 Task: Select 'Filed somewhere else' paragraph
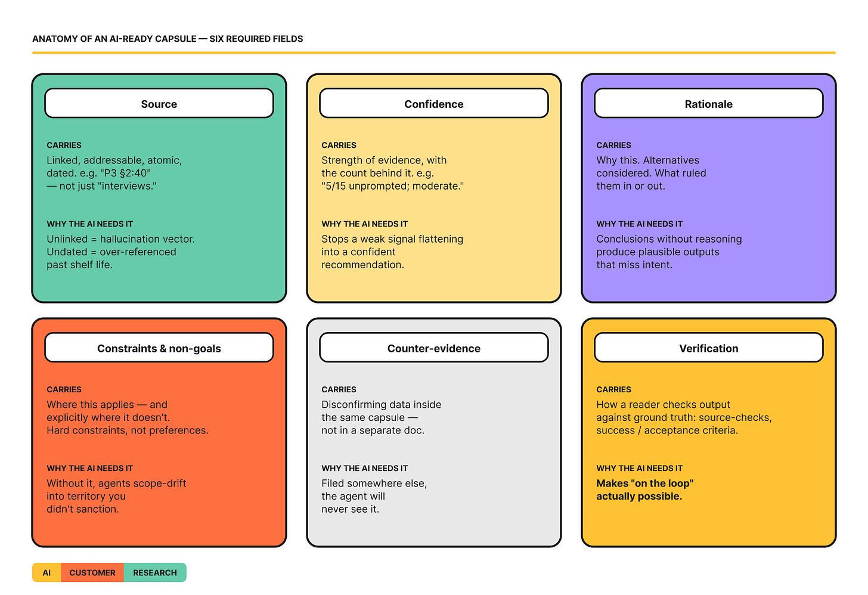tap(374, 496)
